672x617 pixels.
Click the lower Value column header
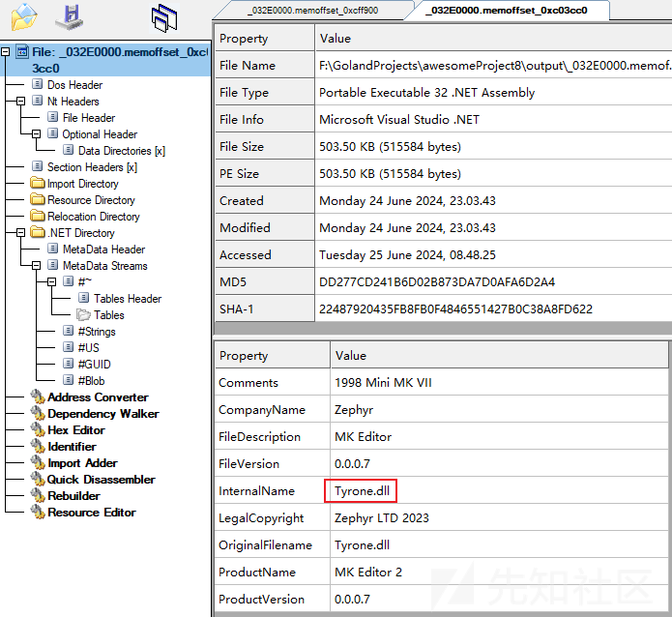tap(499, 356)
